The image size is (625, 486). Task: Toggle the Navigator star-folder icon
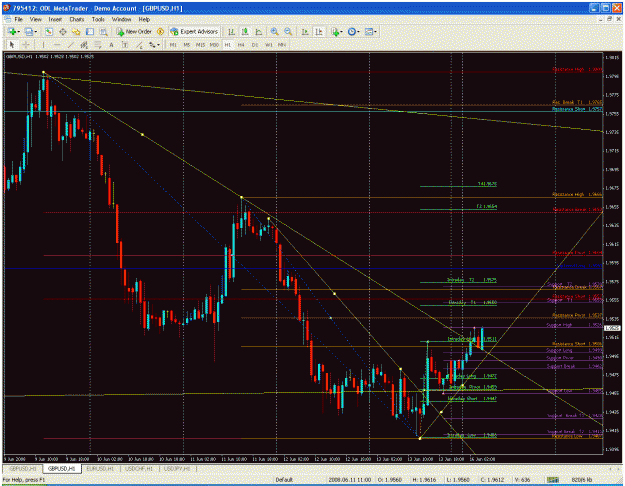(76, 31)
